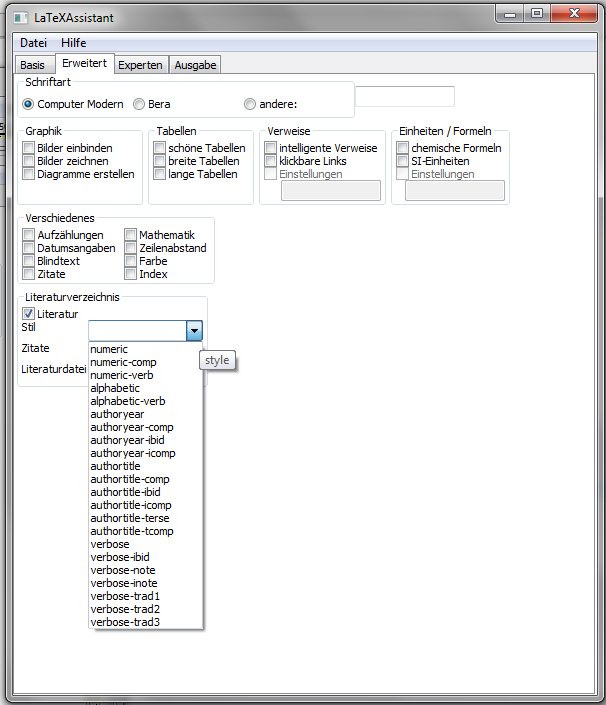Choose 'authortitle-icomp' from the list
606x705 pixels.
click(x=146, y=505)
